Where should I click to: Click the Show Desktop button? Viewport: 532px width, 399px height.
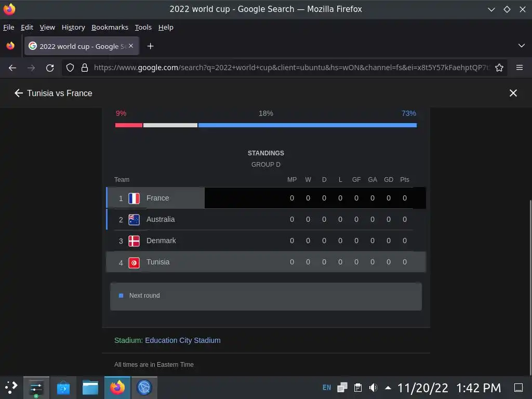pos(518,388)
